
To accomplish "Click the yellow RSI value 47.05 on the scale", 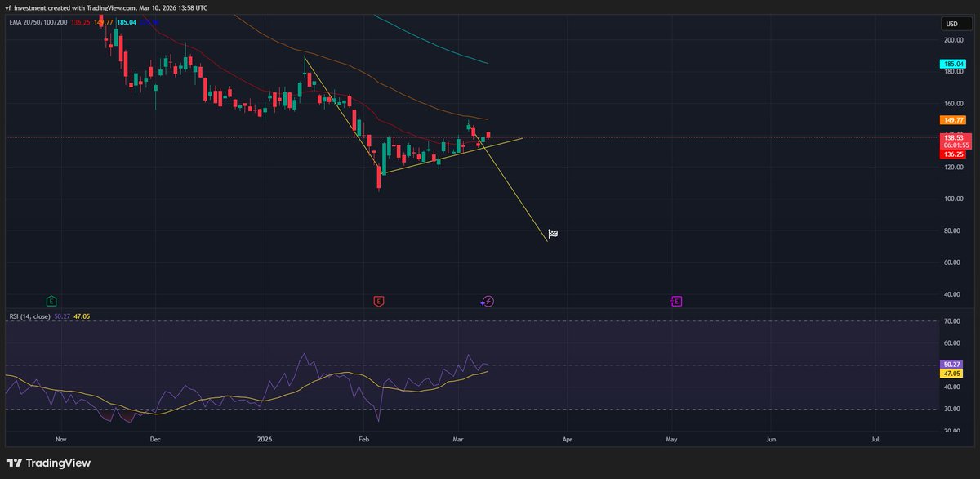I will tap(950, 372).
